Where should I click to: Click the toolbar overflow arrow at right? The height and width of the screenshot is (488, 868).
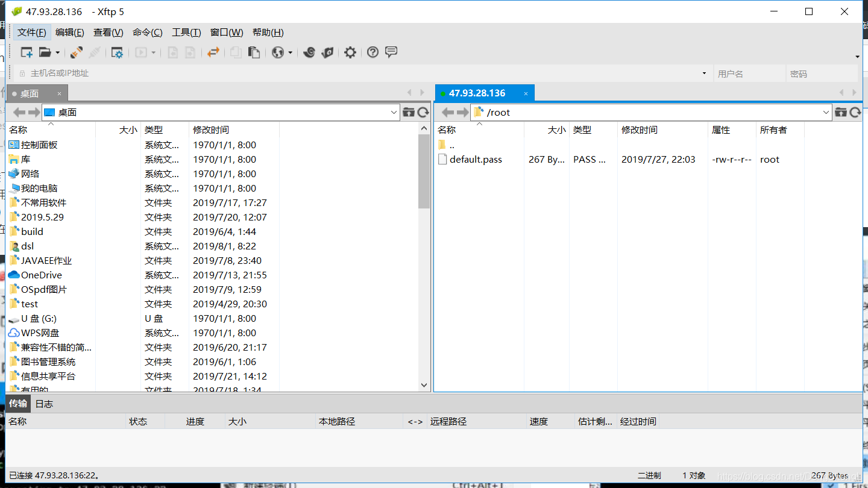(857, 57)
